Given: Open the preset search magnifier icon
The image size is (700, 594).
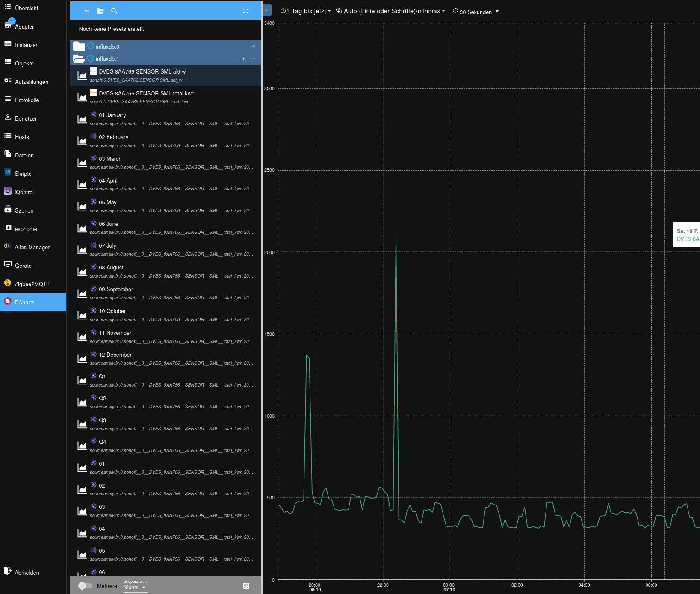Looking at the screenshot, I should click(x=114, y=11).
